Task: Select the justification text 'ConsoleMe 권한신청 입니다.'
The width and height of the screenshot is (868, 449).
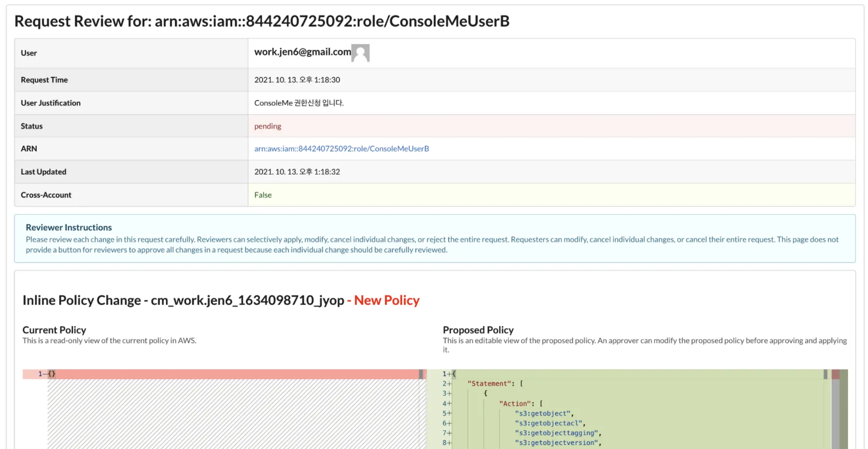Action: point(299,103)
